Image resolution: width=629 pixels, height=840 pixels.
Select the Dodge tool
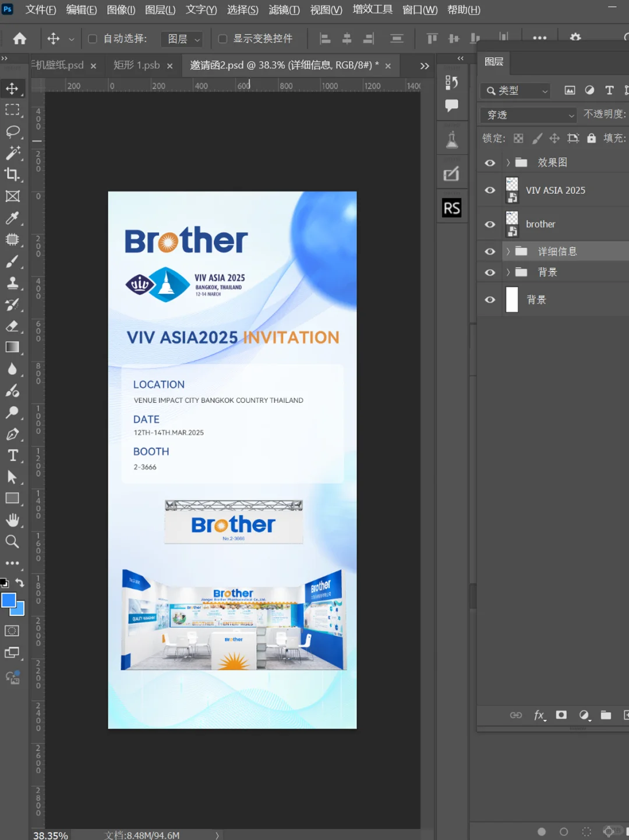12,412
